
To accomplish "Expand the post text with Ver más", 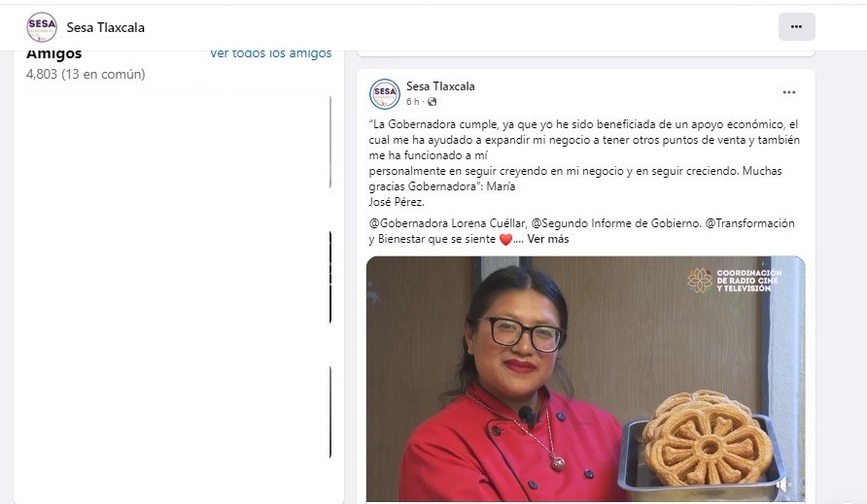I will [547, 239].
